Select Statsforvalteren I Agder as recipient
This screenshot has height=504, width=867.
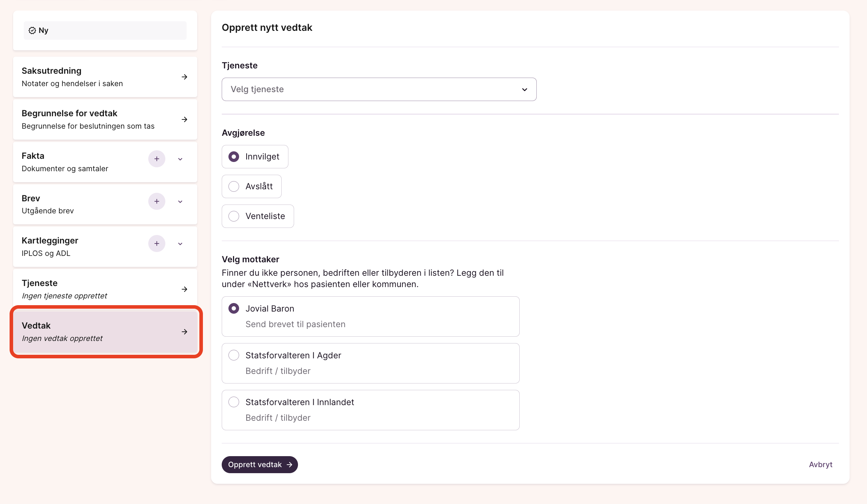[234, 355]
